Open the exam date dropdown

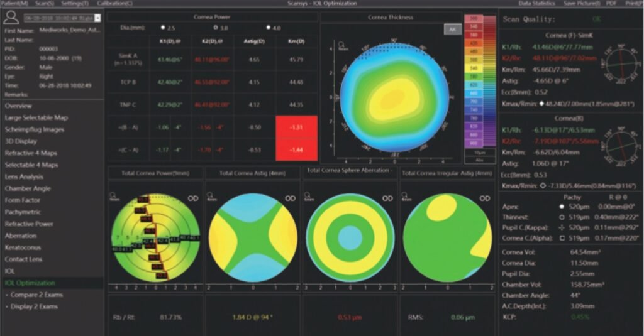click(x=97, y=18)
